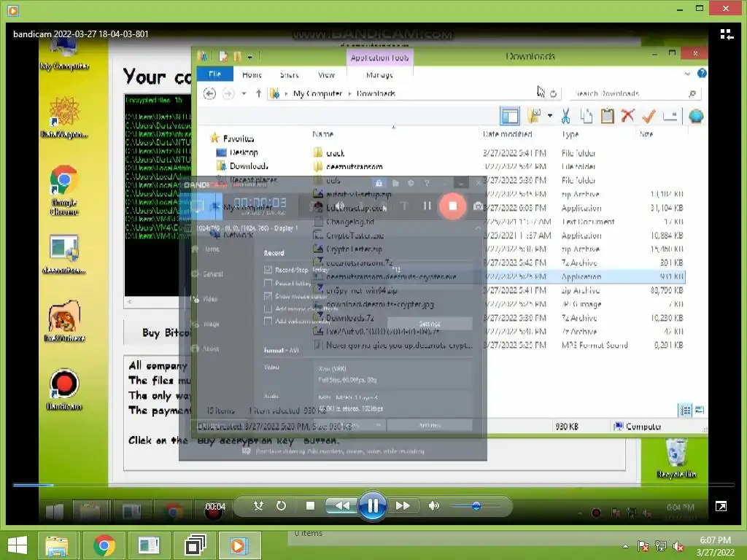Click the Stop button in the player
Image resolution: width=747 pixels, height=560 pixels.
click(x=310, y=506)
